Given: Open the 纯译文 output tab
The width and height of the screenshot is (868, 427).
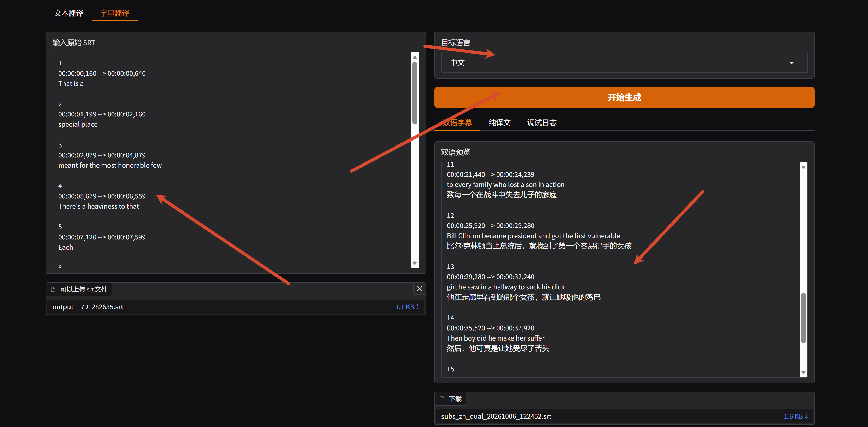Looking at the screenshot, I should pos(499,123).
